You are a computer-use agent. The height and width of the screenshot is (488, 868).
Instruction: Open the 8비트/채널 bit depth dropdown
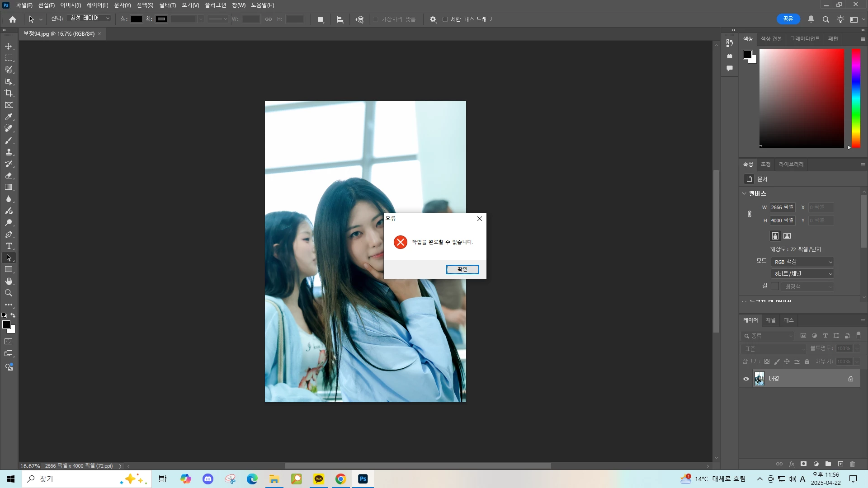click(802, 274)
